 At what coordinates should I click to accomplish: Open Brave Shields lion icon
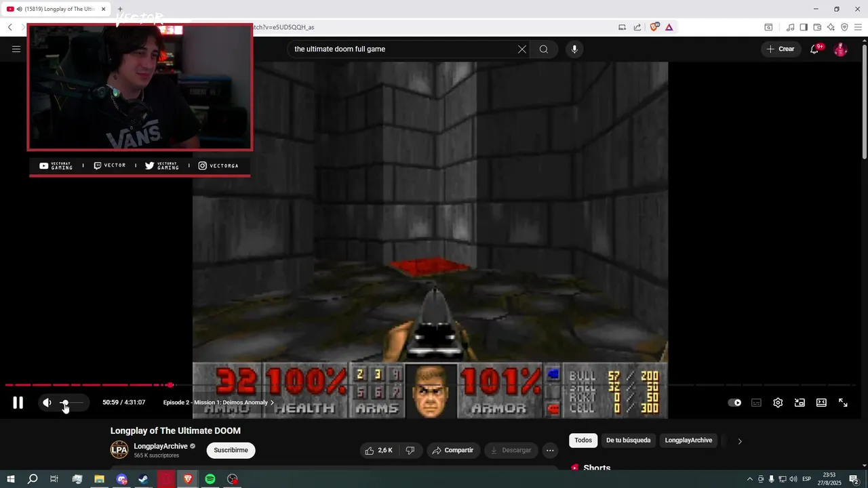point(654,27)
